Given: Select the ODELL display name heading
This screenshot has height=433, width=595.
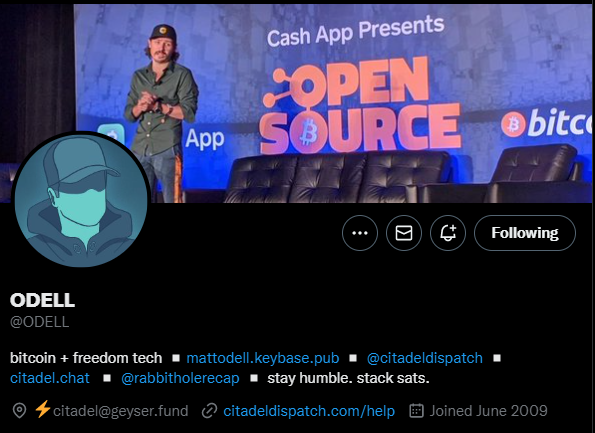Looking at the screenshot, I should 42,300.
